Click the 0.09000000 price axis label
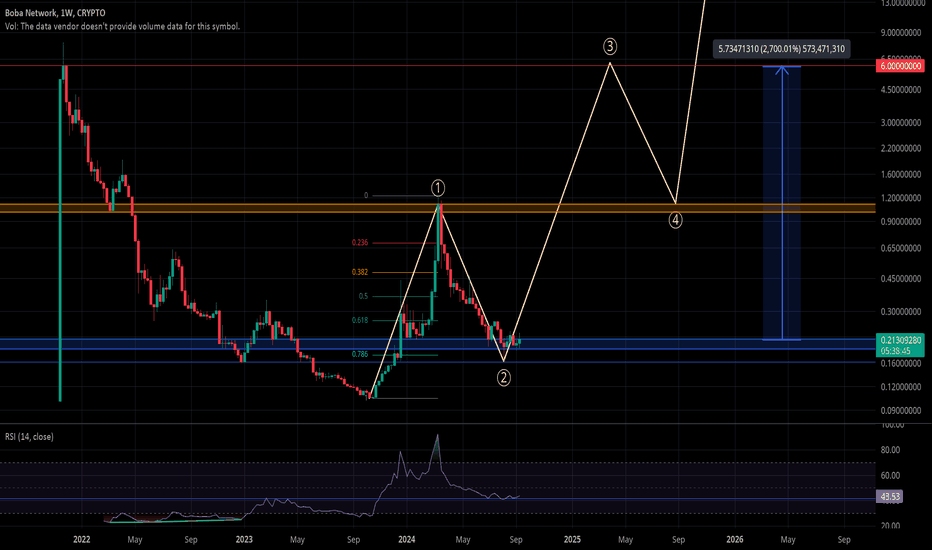This screenshot has width=932, height=550. coord(900,411)
